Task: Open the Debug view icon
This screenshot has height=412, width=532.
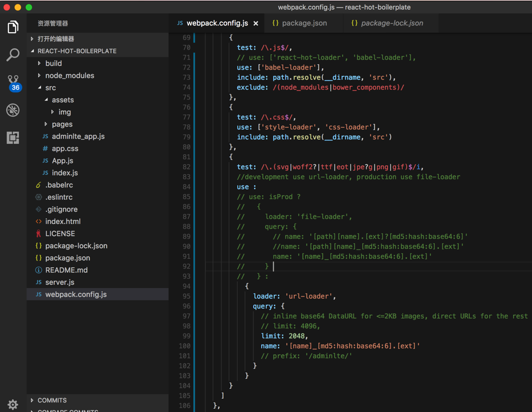Action: (x=13, y=110)
